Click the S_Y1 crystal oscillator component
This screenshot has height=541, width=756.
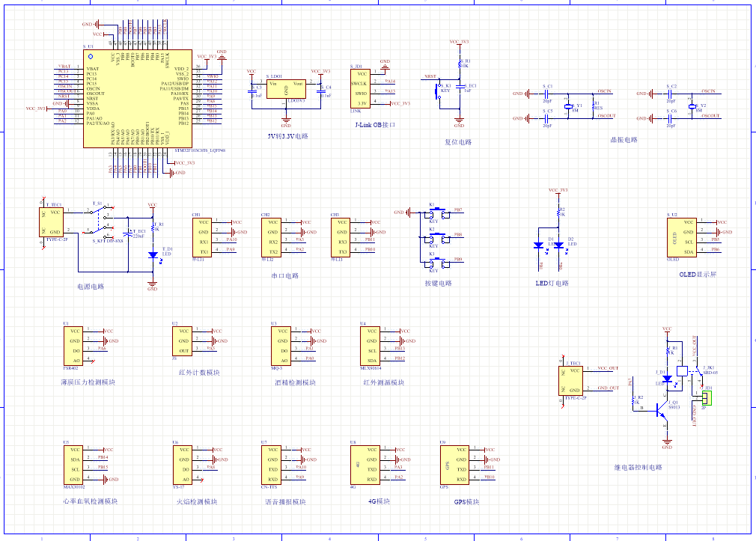[x=568, y=106]
